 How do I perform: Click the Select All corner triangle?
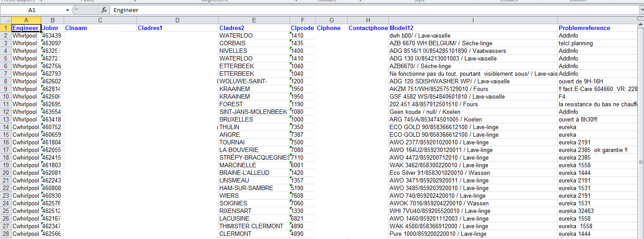5,20
